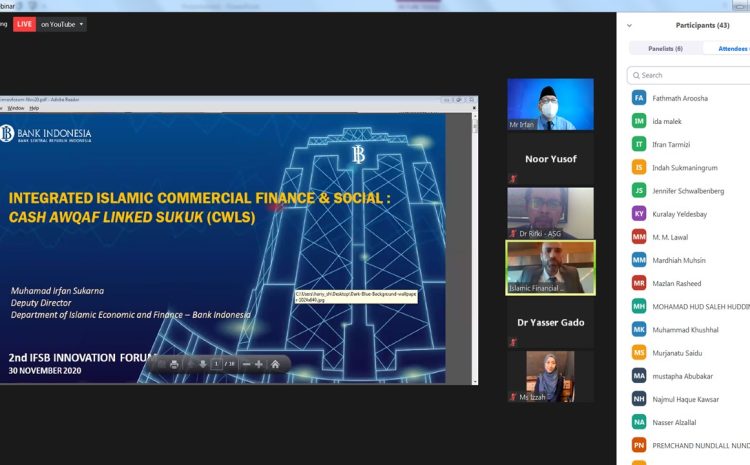Click the participant Search field
The image size is (750, 465).
[689, 75]
